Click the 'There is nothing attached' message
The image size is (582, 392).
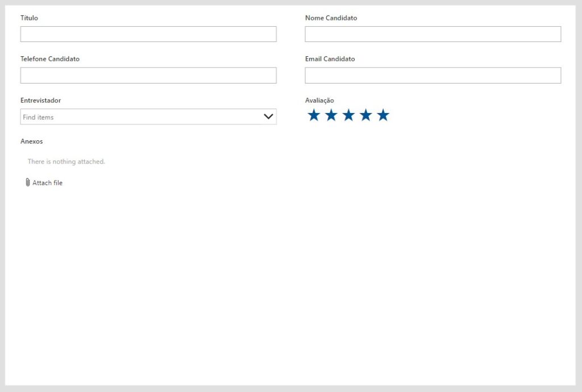(x=66, y=162)
